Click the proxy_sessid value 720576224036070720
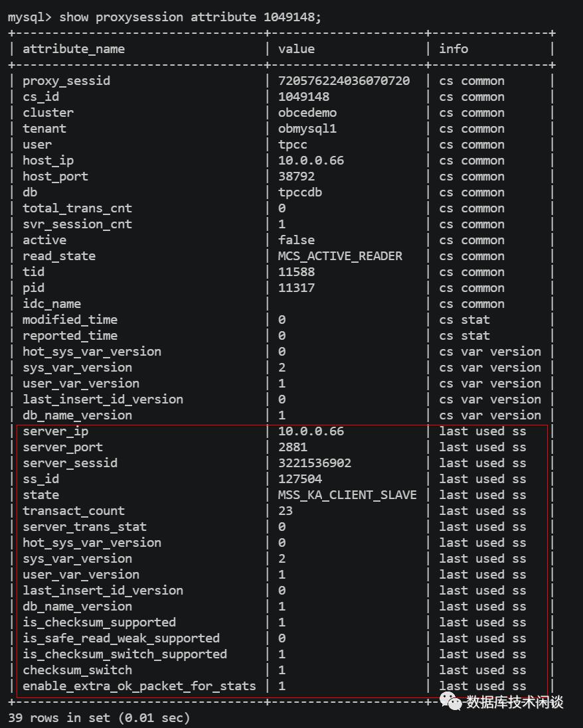The height and width of the screenshot is (728, 583). pos(344,81)
